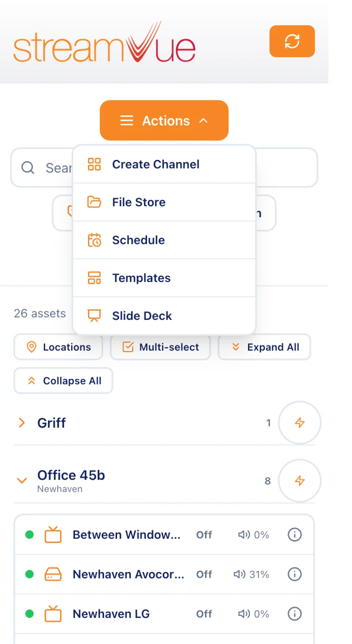The height and width of the screenshot is (644, 352).
Task: Open Templates menu entry
Action: click(x=164, y=278)
